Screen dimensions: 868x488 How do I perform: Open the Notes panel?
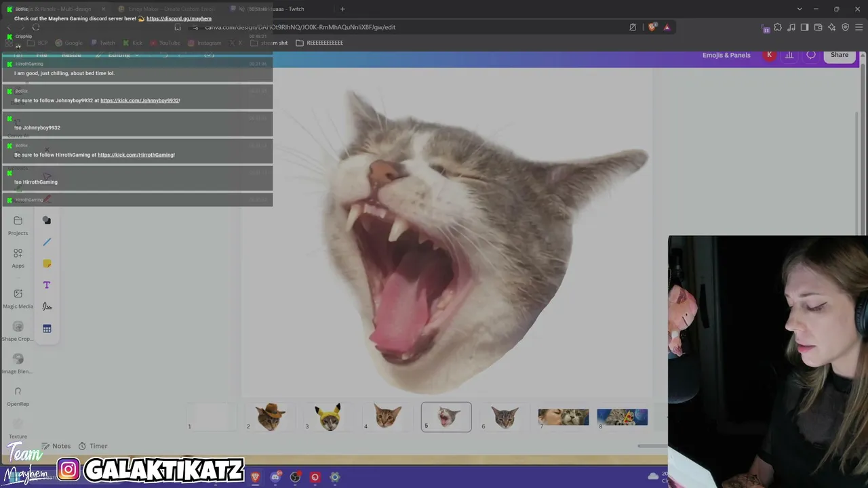(x=56, y=446)
